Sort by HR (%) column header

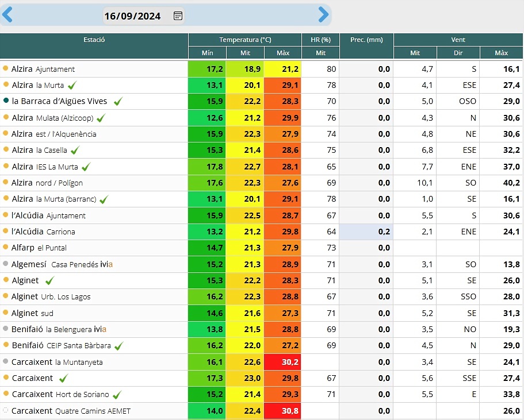click(x=320, y=40)
